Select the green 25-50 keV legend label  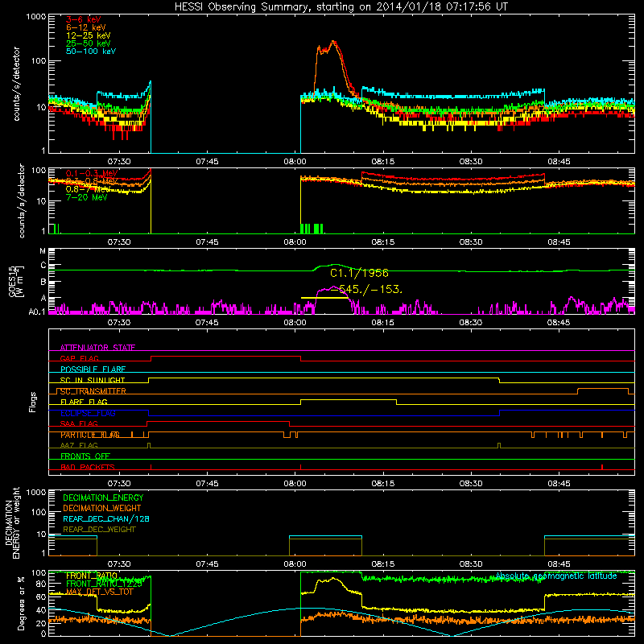pos(88,43)
